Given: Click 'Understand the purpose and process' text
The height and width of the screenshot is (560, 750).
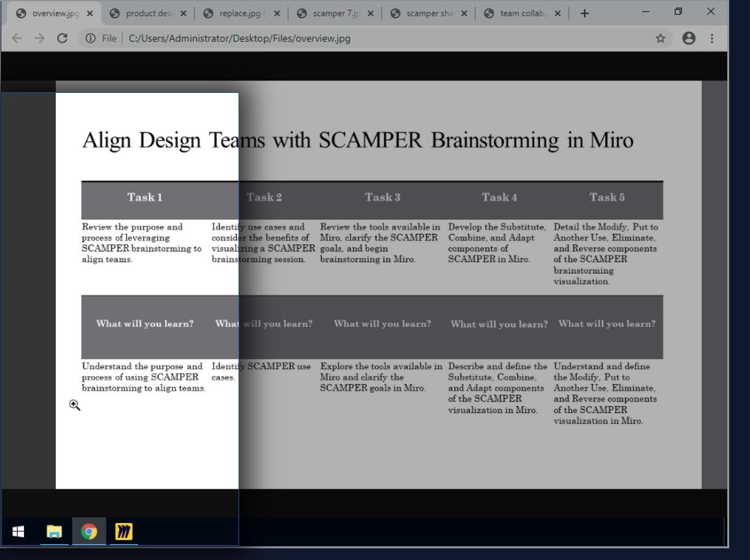Looking at the screenshot, I should click(x=144, y=377).
